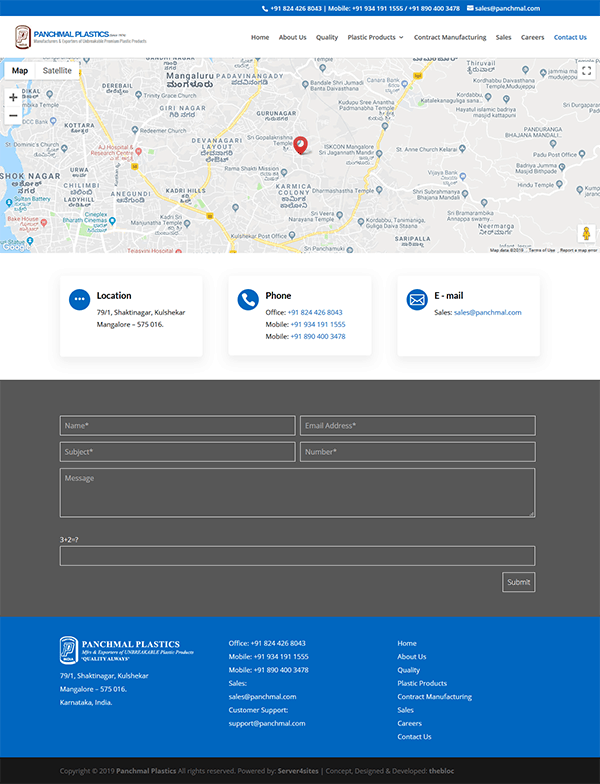Click the Google logo on map
Image resolution: width=600 pixels, height=784 pixels.
[16, 246]
